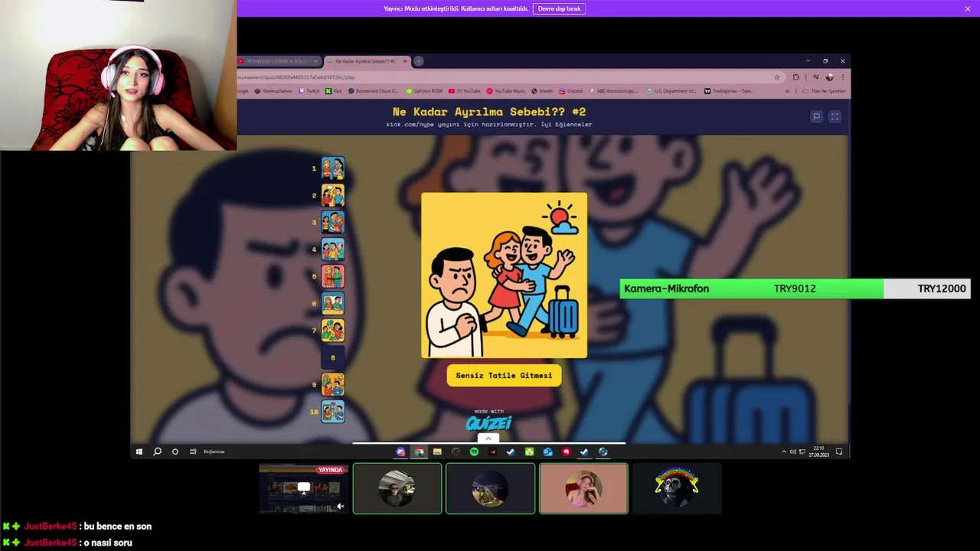Select quiz item number 7 thumbnail
Viewport: 980px width, 551px height.
[x=332, y=331]
